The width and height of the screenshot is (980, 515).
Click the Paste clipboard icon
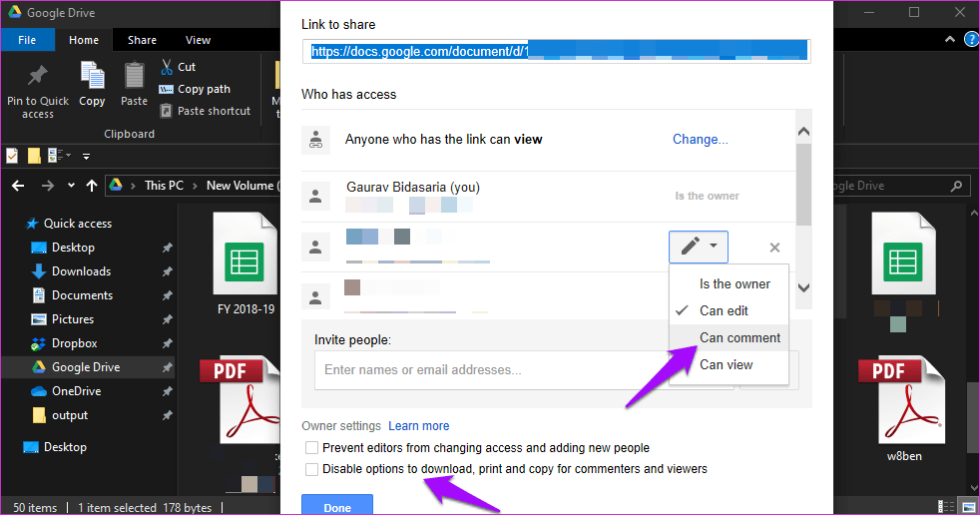coord(134,76)
